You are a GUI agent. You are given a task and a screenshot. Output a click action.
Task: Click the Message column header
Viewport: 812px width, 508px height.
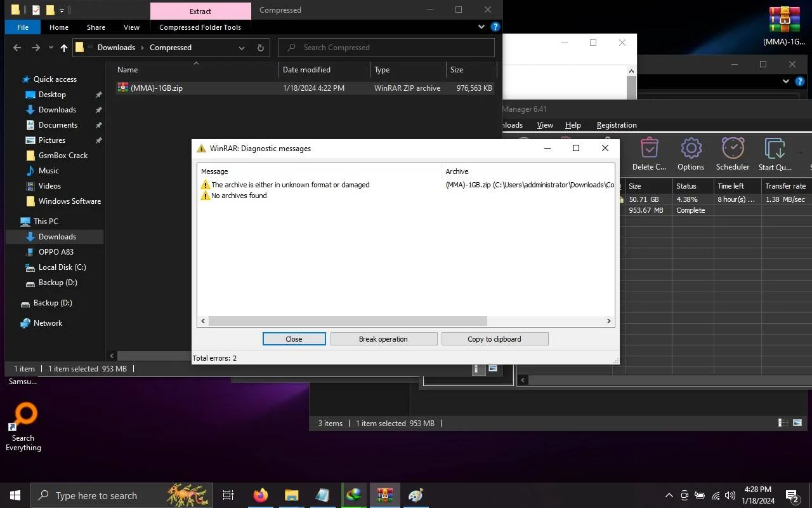pos(320,171)
